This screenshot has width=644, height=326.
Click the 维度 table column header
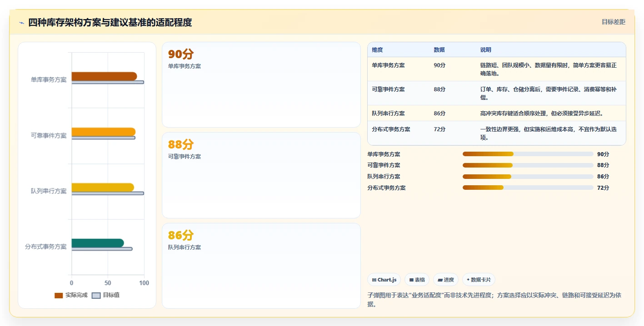377,50
